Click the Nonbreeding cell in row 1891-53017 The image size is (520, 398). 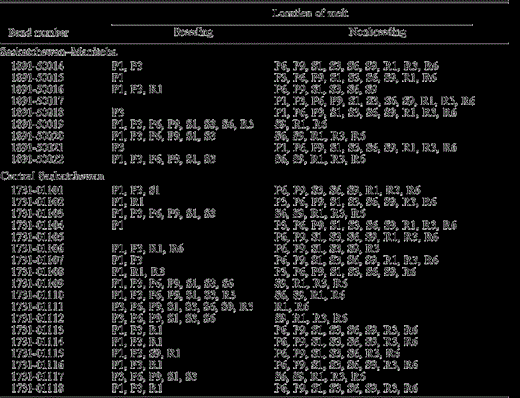375,101
